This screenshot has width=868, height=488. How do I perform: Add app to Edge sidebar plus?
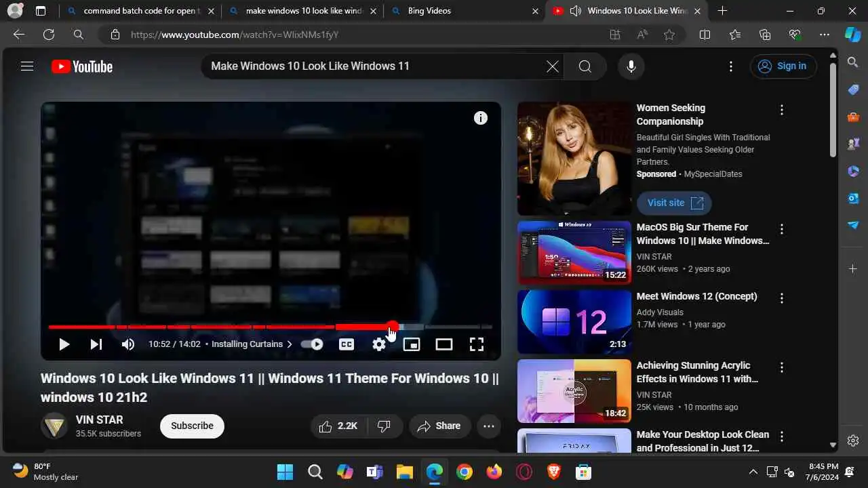pos(853,269)
